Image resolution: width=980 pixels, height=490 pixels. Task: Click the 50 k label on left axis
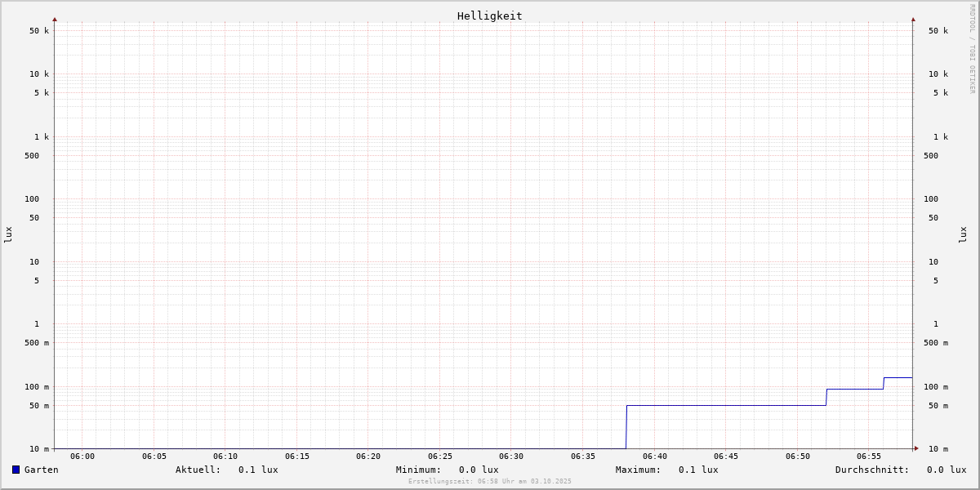coord(39,31)
